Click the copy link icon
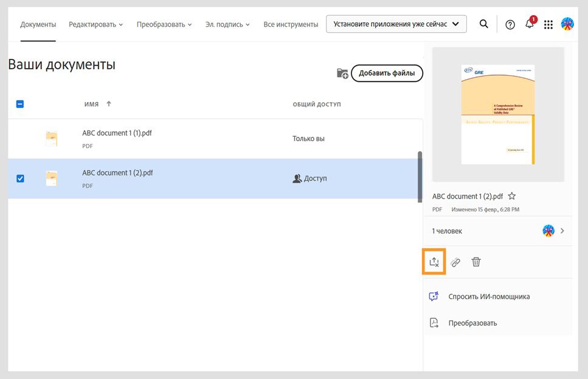 click(455, 262)
